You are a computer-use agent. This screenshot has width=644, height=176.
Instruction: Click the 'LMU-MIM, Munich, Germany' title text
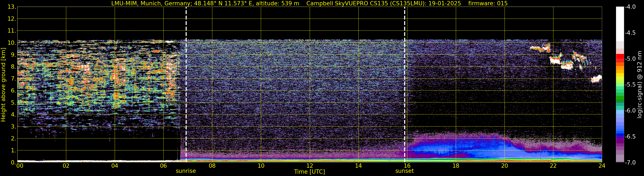click(x=152, y=3)
